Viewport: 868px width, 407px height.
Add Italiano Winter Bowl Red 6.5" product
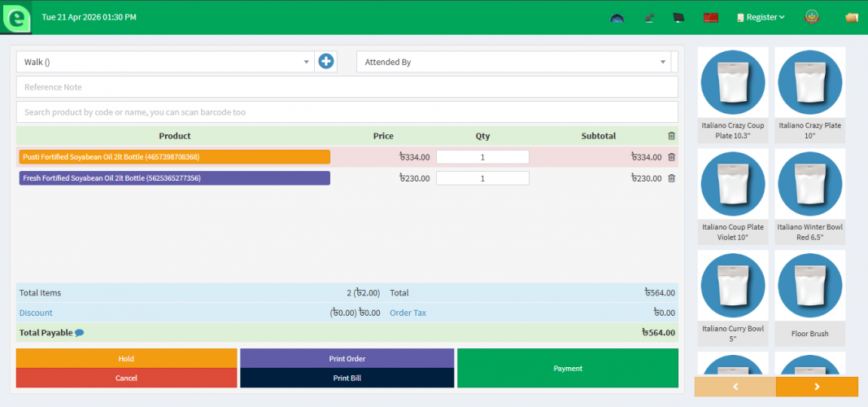pyautogui.click(x=810, y=196)
